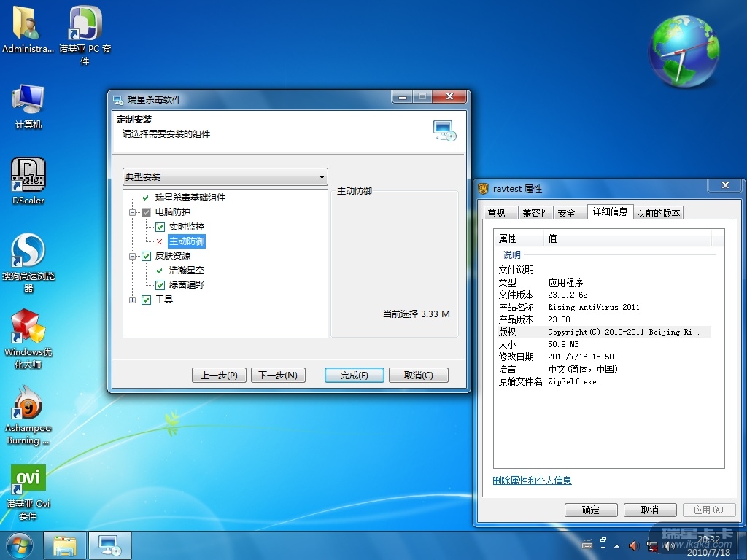Screen dimensions: 747x560
Task: Click 取消 in ravtest properties
Action: point(650,510)
